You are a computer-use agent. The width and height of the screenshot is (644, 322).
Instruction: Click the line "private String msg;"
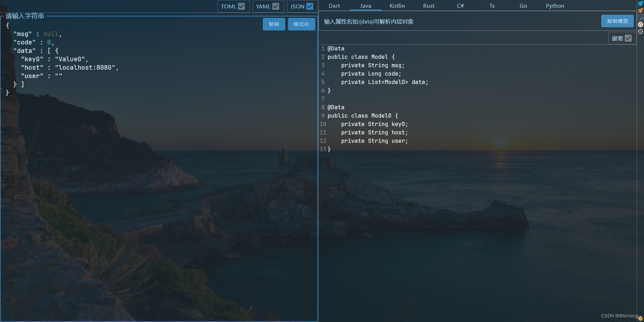point(373,65)
